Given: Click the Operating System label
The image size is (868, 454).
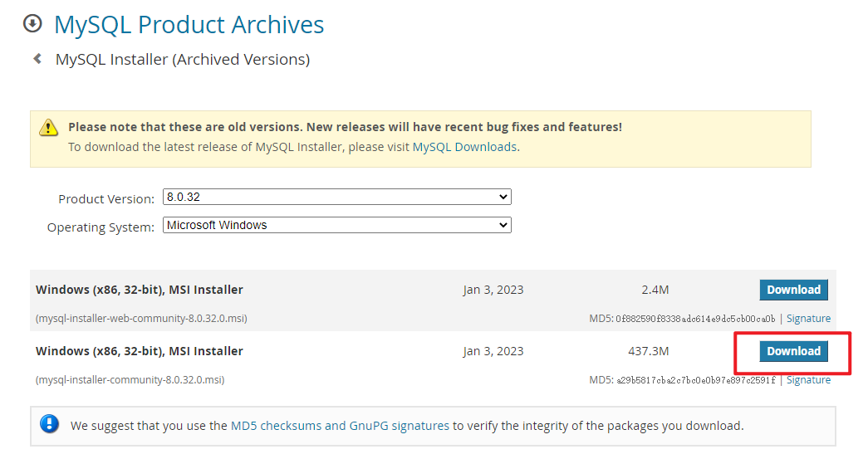Looking at the screenshot, I should point(101,227).
